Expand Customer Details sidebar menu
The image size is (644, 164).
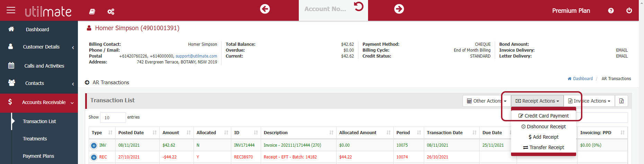coord(39,47)
